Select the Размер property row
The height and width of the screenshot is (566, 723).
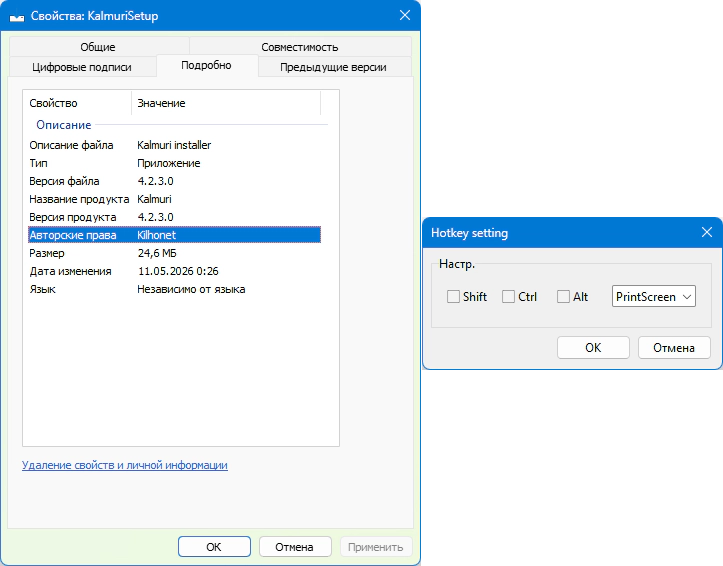click(175, 253)
